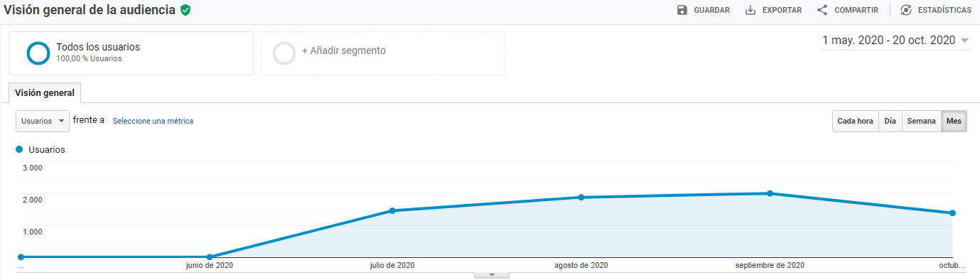Click the junio de 2020 axis label
980x280 pixels.
click(x=209, y=265)
